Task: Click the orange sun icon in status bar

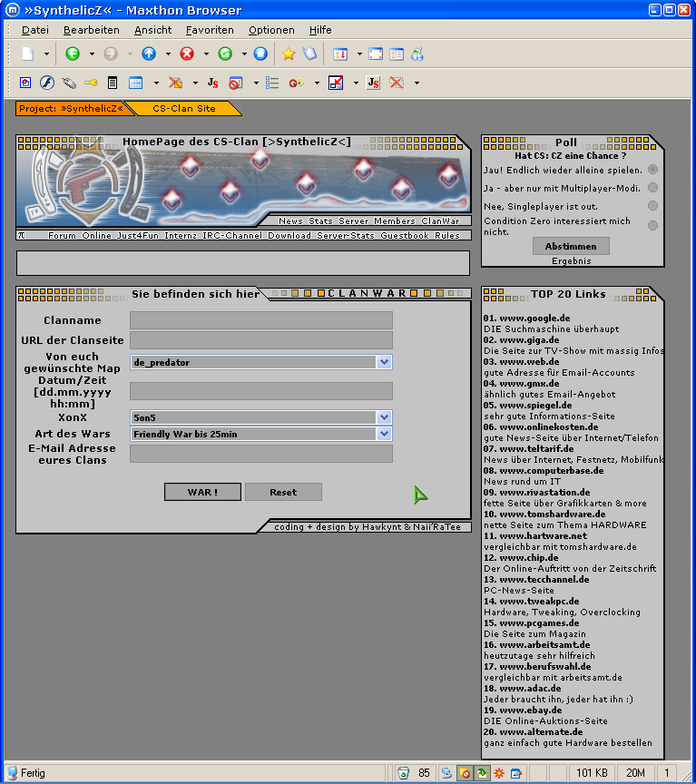Action: [x=498, y=773]
